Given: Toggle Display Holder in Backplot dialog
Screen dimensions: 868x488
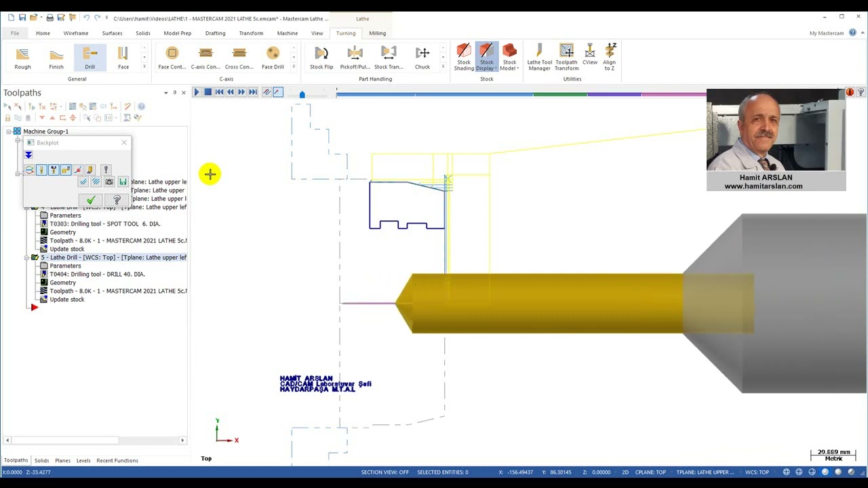Looking at the screenshot, I should click(x=54, y=170).
